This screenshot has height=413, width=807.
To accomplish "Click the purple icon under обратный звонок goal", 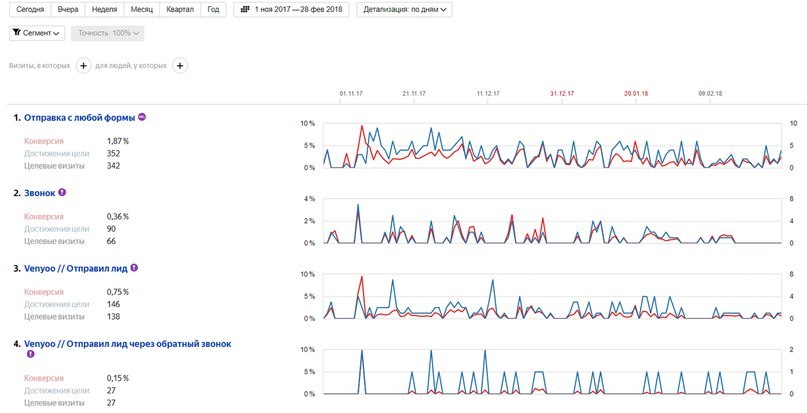I will point(30,354).
